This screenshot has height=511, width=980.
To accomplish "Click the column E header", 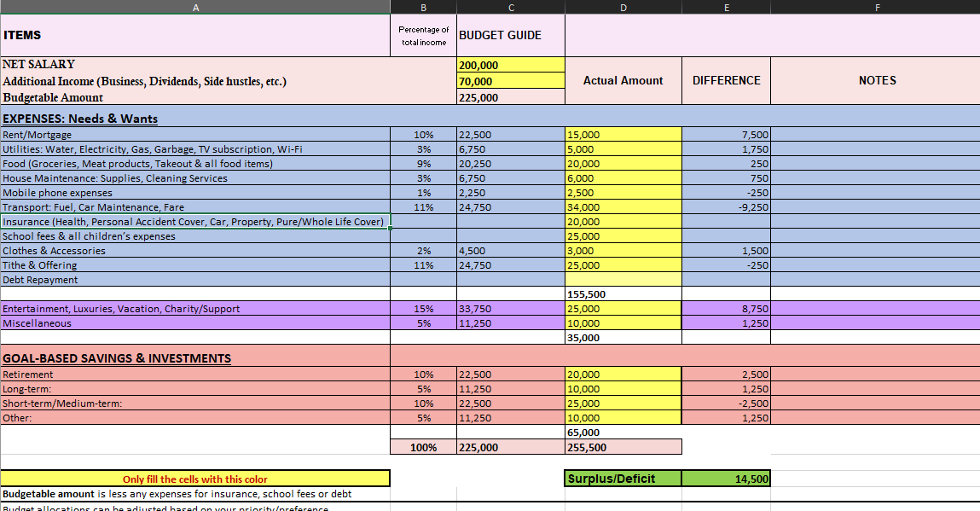I will click(x=726, y=7).
